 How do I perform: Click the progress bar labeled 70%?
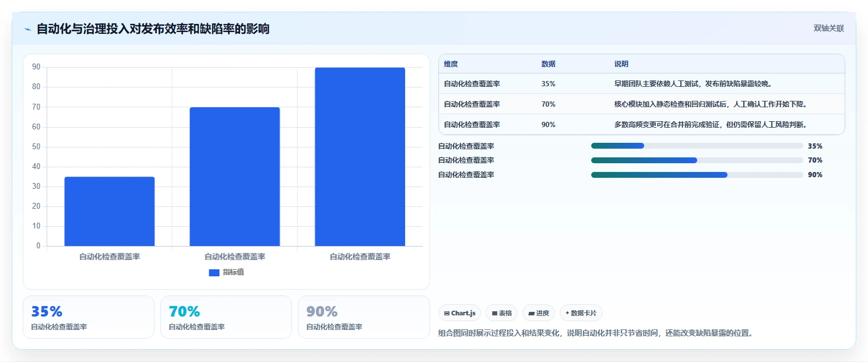[x=697, y=160]
